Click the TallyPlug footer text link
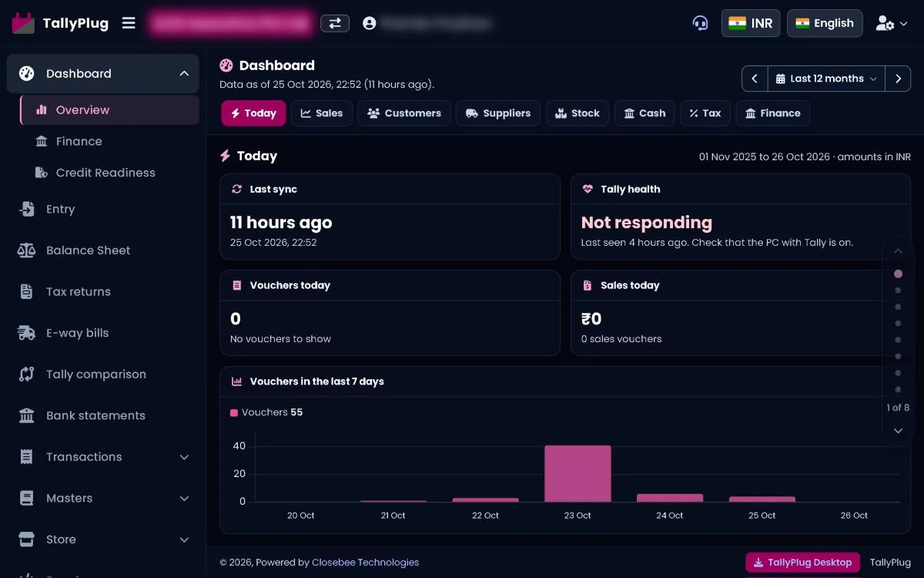Screen dimensions: 924x578 [x=890, y=563]
